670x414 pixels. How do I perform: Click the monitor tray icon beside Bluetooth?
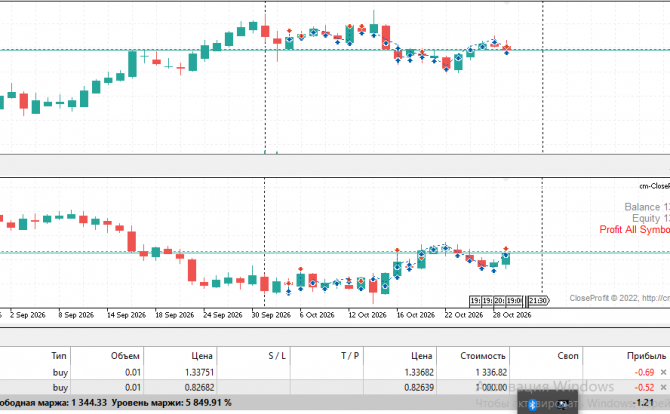[x=562, y=405]
